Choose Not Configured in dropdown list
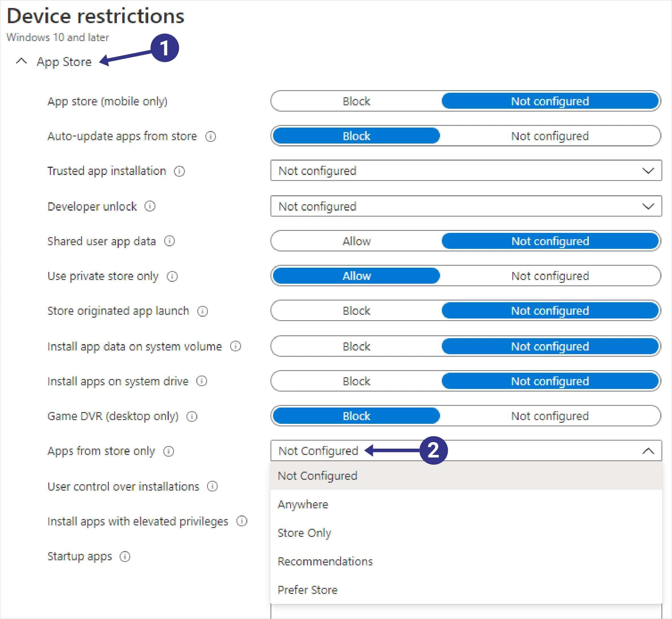 (466, 476)
